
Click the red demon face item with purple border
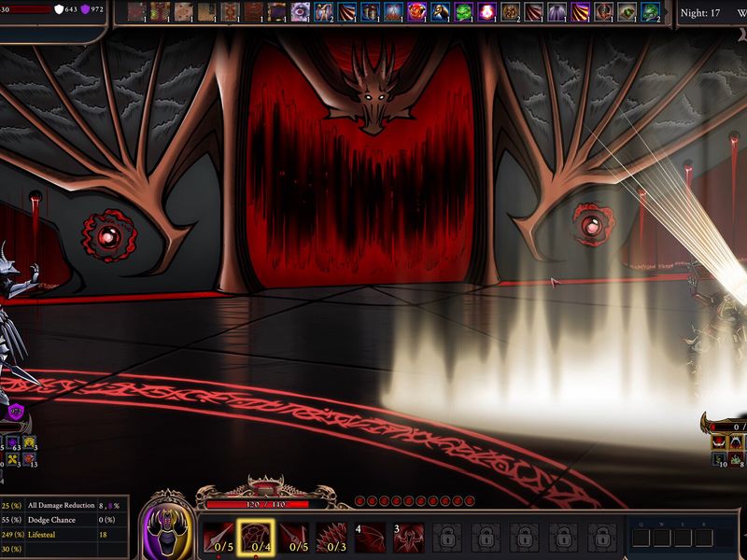pyautogui.click(x=416, y=12)
